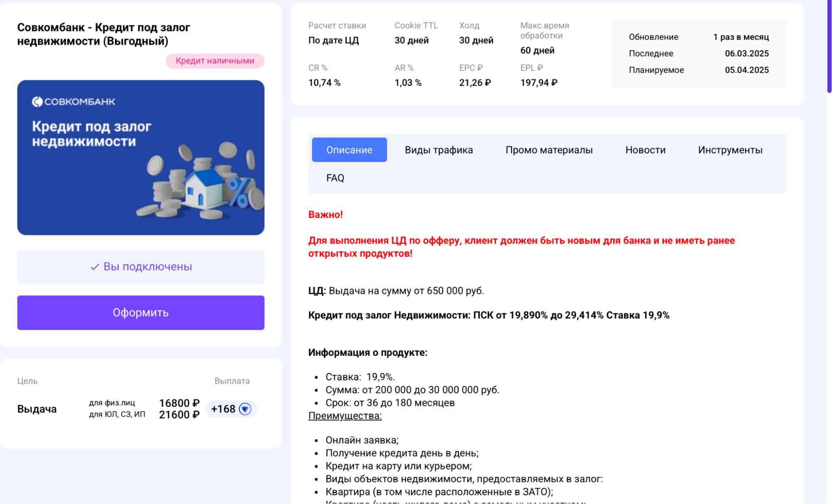Select the Новости tab
Screen dimensions: 832x504
[645, 150]
